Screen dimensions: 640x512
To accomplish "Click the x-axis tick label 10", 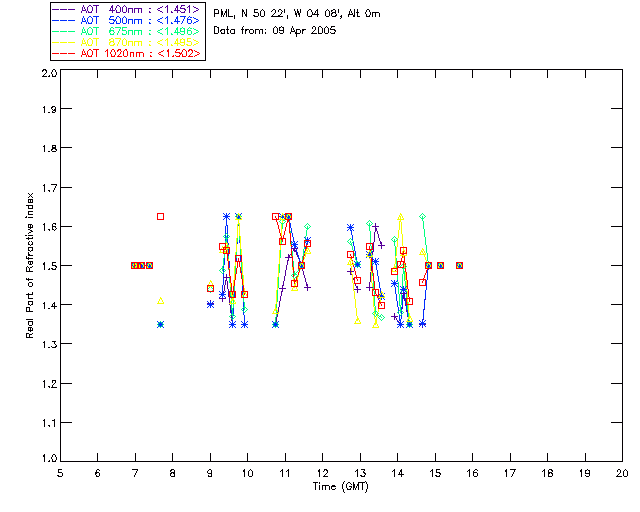I will 247,473.
